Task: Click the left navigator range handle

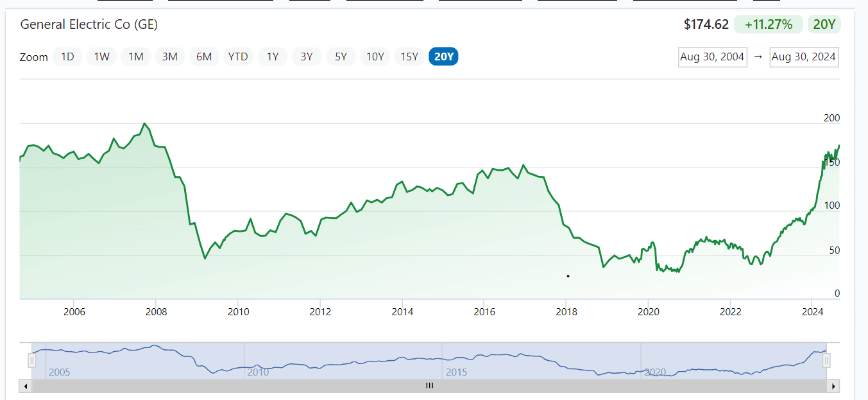Action: [x=31, y=361]
